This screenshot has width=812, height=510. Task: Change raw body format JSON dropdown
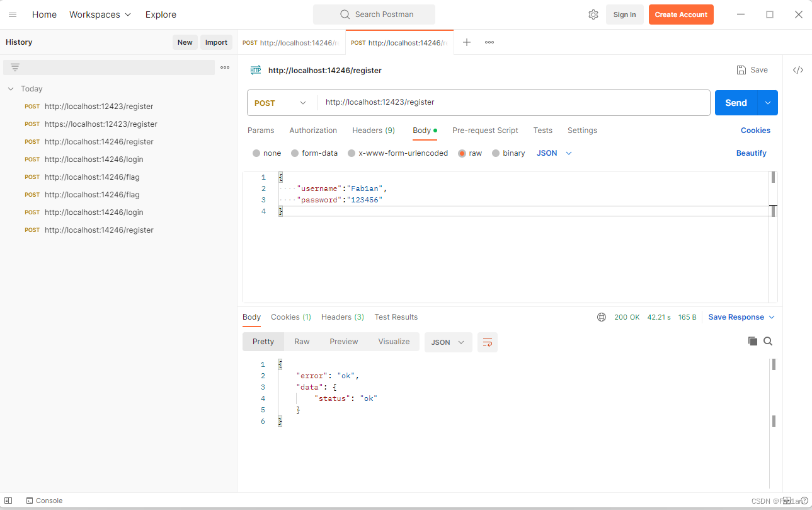pyautogui.click(x=554, y=153)
